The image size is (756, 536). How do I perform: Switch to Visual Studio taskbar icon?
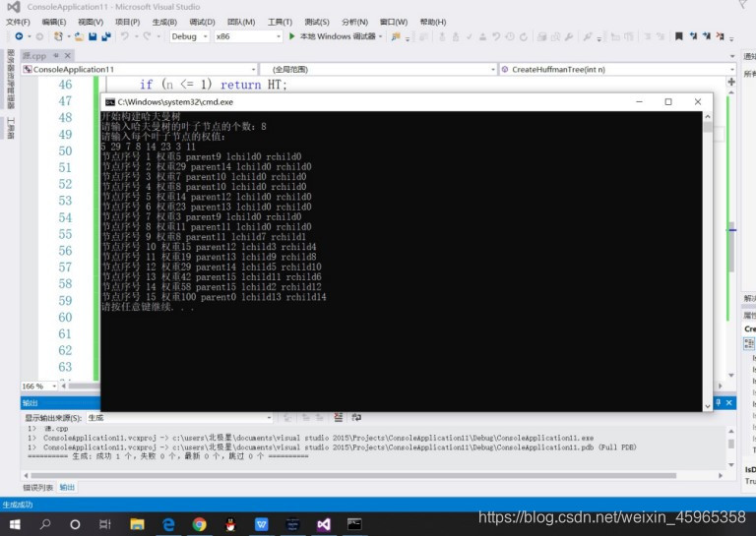click(x=324, y=524)
